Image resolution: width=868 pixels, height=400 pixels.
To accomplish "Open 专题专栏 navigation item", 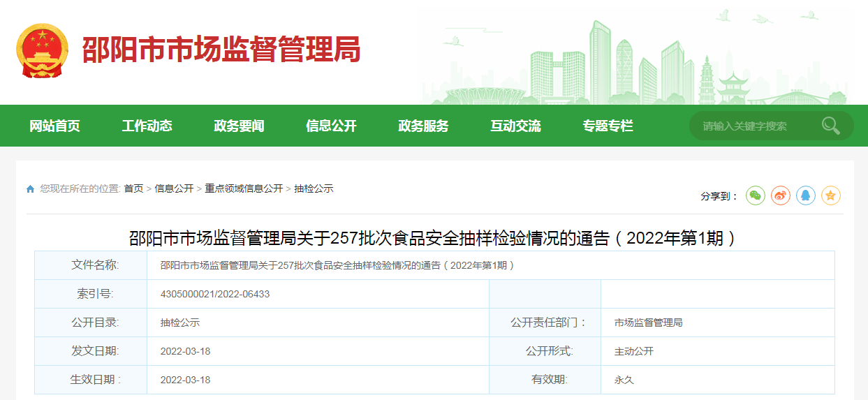I will coord(608,126).
